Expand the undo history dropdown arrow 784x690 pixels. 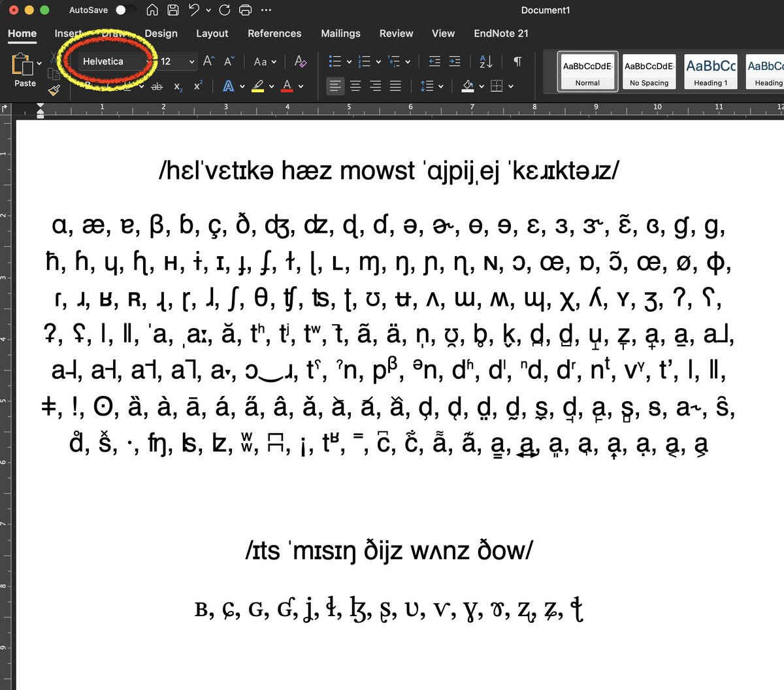point(208,10)
